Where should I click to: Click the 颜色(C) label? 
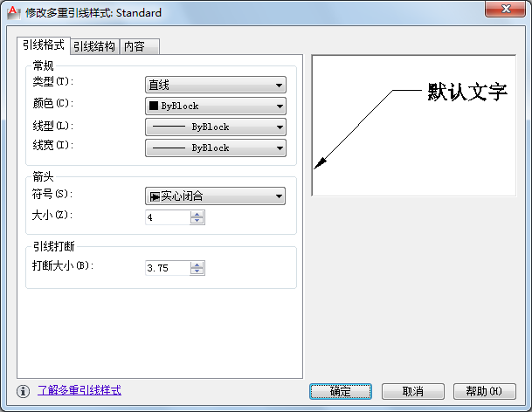(x=53, y=103)
